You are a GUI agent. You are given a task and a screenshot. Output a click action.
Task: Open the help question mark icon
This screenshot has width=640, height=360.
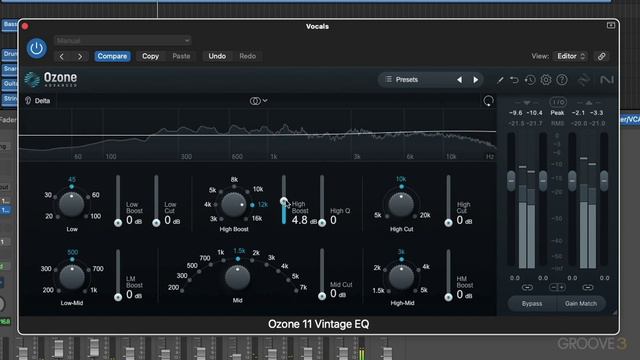(x=562, y=80)
